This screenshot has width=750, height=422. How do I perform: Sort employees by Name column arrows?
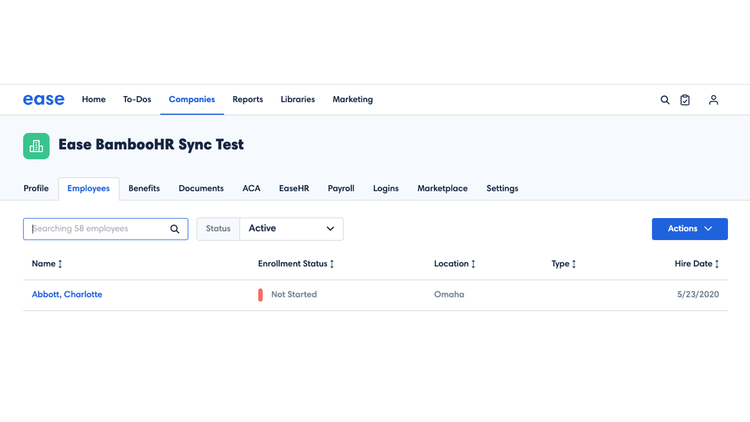pyautogui.click(x=60, y=264)
